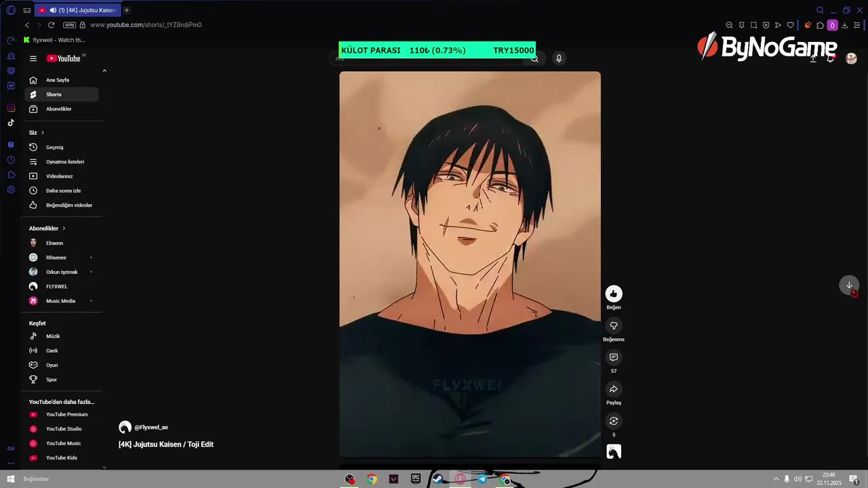Open the sound thumbnail below remix
This screenshot has height=488, width=868.
coord(614,451)
